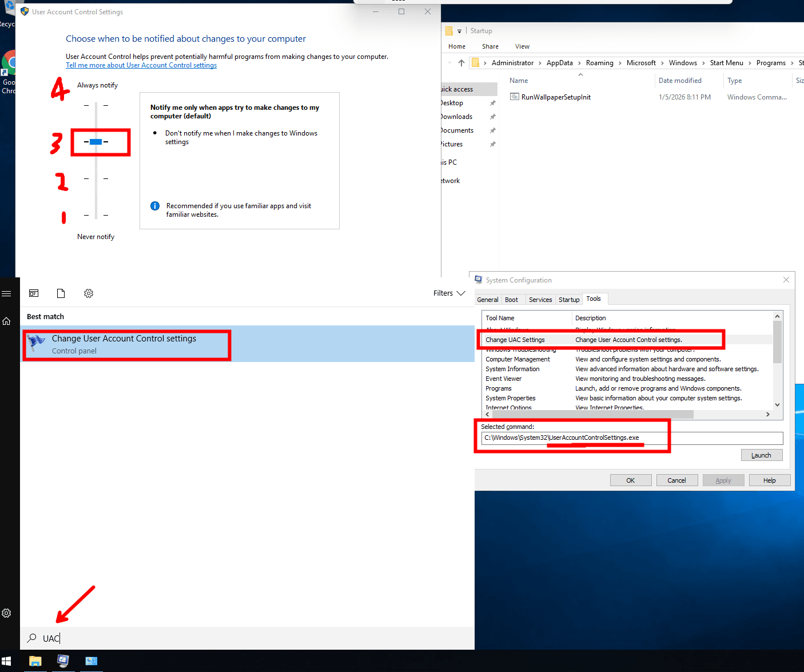Expand the chevron after AppData in breadcrumb
The image size is (804, 672).
pos(579,63)
